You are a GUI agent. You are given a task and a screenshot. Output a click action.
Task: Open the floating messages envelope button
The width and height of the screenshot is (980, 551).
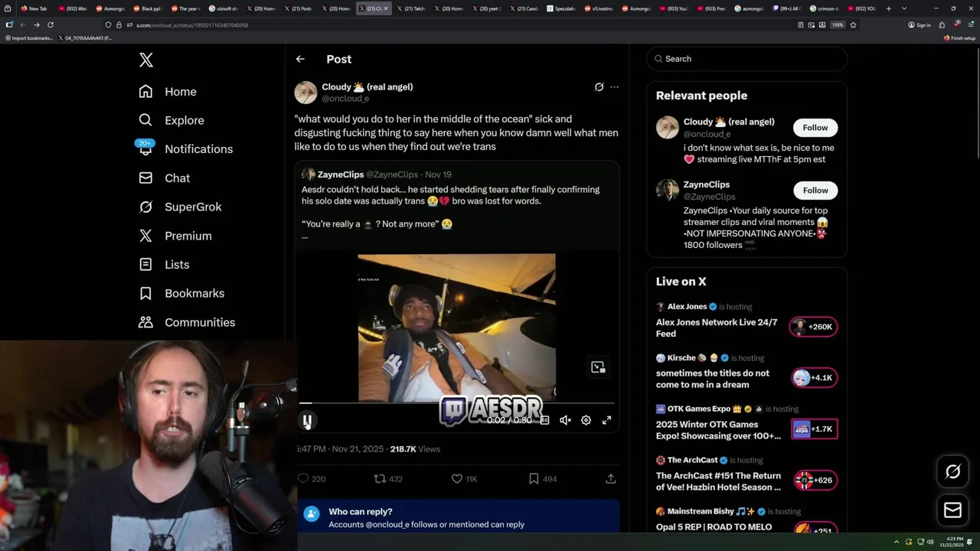(x=952, y=510)
